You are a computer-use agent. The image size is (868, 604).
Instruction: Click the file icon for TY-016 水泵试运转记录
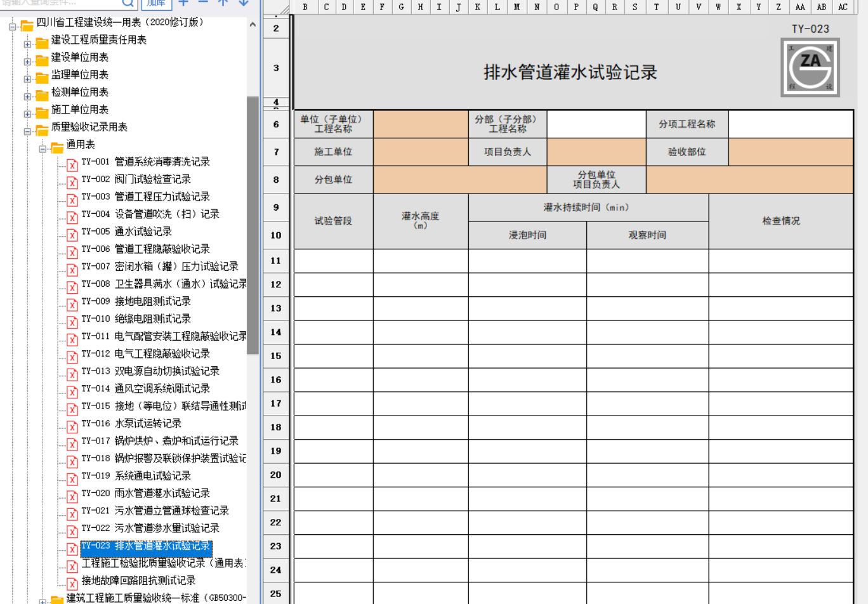72,426
